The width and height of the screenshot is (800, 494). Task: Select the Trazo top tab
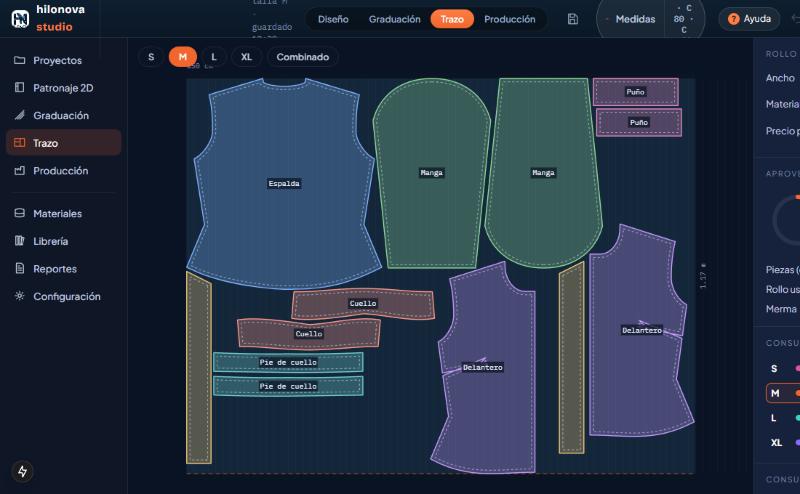452,19
